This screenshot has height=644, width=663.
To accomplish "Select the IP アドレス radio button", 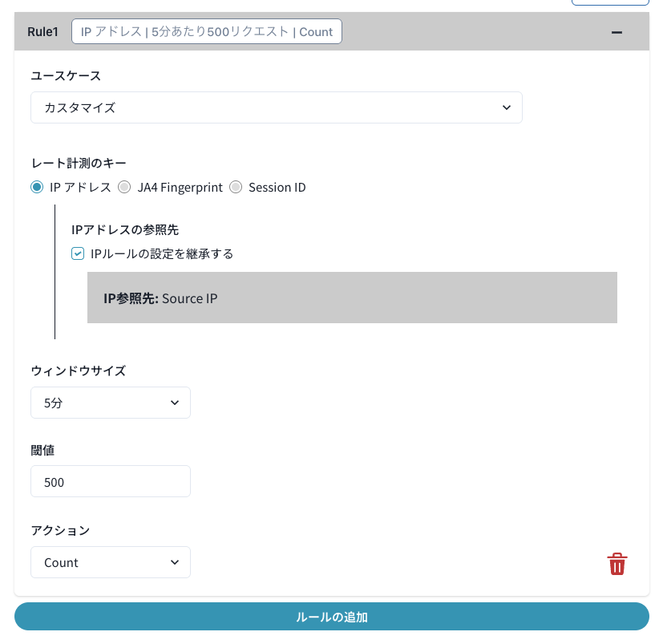I will (x=37, y=188).
